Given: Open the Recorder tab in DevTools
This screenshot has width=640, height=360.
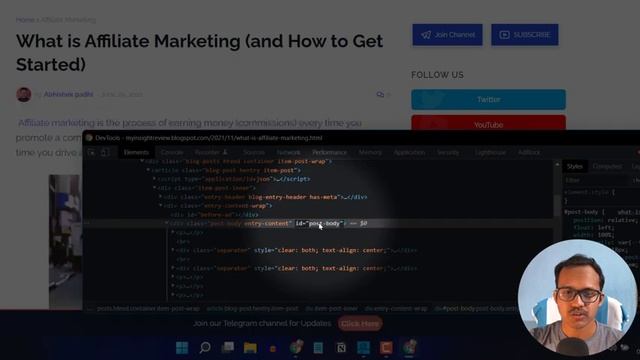Looking at the screenshot, I should pos(211,153).
